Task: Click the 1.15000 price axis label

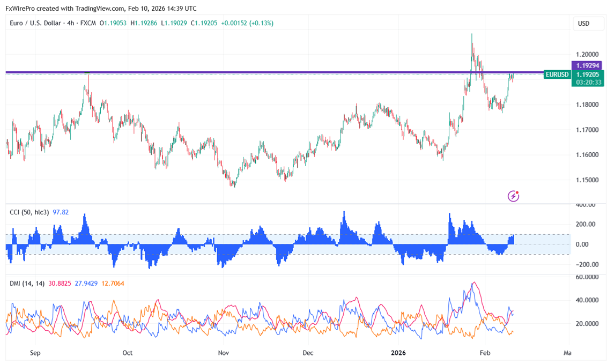Action: coord(587,180)
